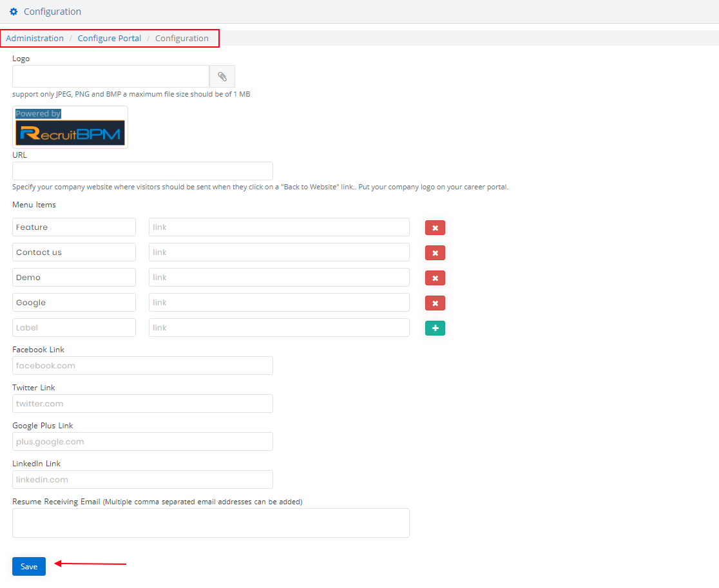Screen dimensions: 719x588
Task: Focus the company URL input field
Action: pos(142,171)
